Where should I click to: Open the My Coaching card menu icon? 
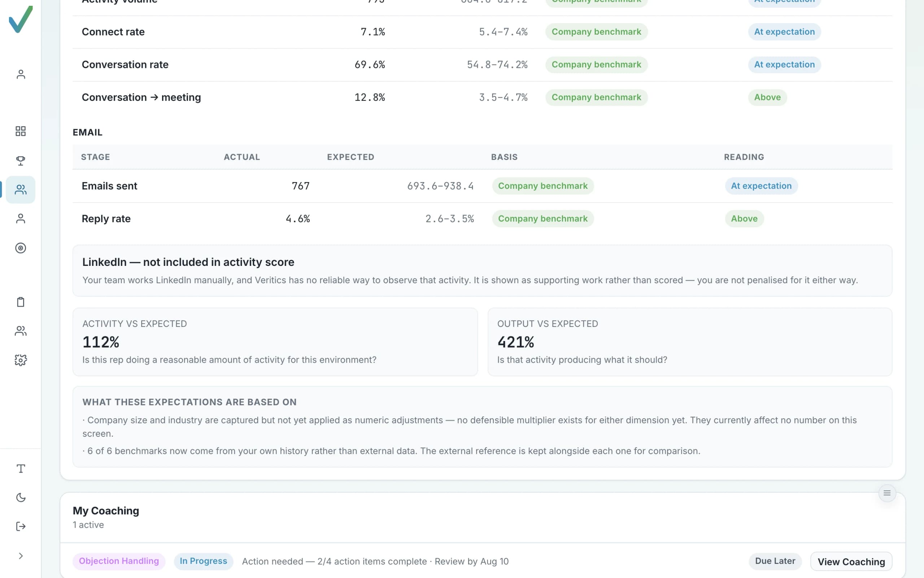point(887,493)
